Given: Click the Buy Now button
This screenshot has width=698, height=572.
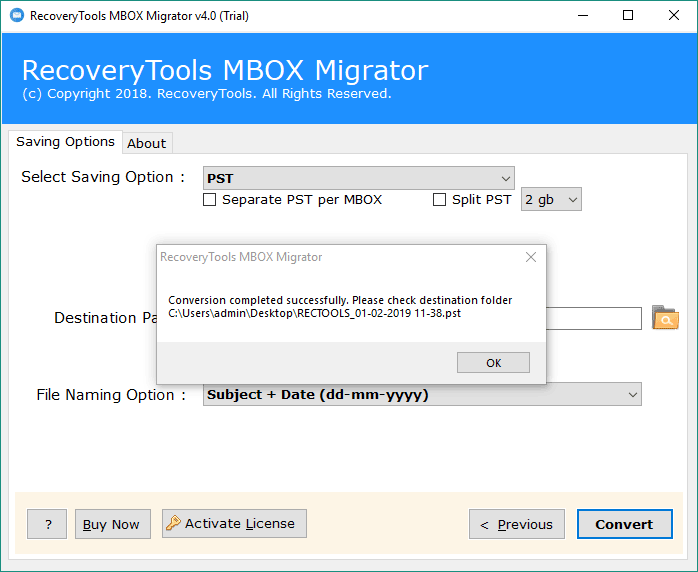Looking at the screenshot, I should pyautogui.click(x=113, y=524).
